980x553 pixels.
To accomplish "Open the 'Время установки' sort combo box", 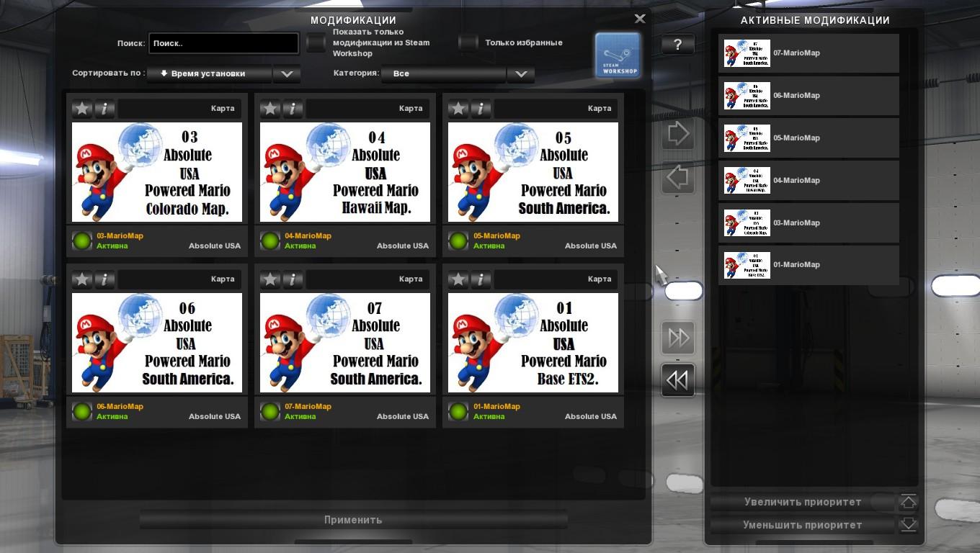I will point(209,74).
